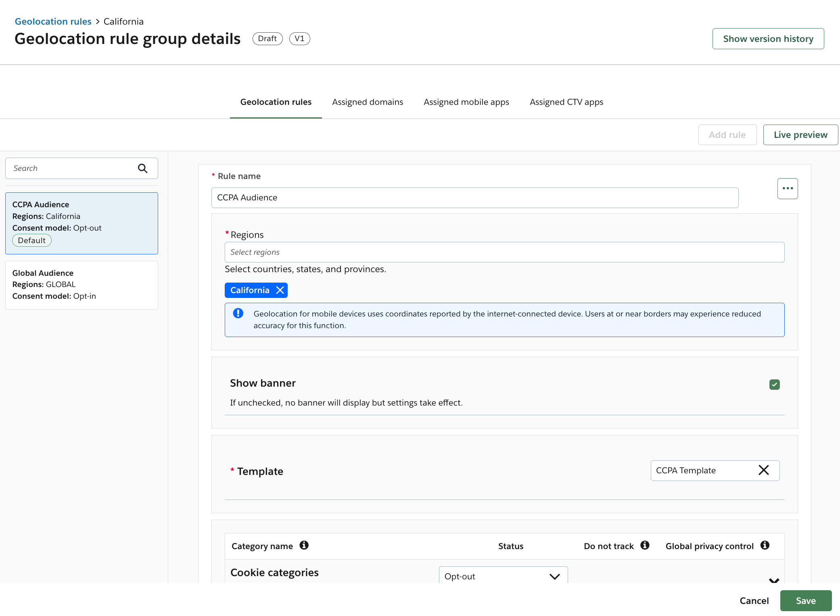Open the Opt-out status dropdown

pyautogui.click(x=503, y=576)
